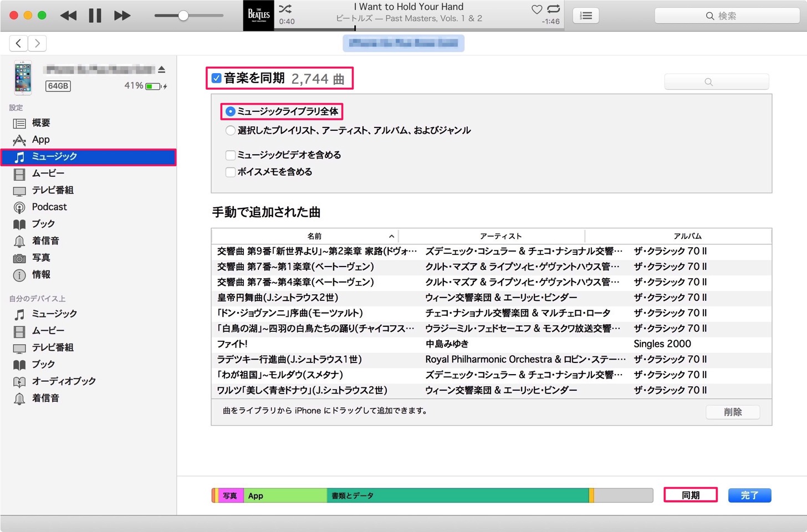Select 「ドン・ジョヴァンニ」序曲 row
The width and height of the screenshot is (807, 532).
coord(491,313)
